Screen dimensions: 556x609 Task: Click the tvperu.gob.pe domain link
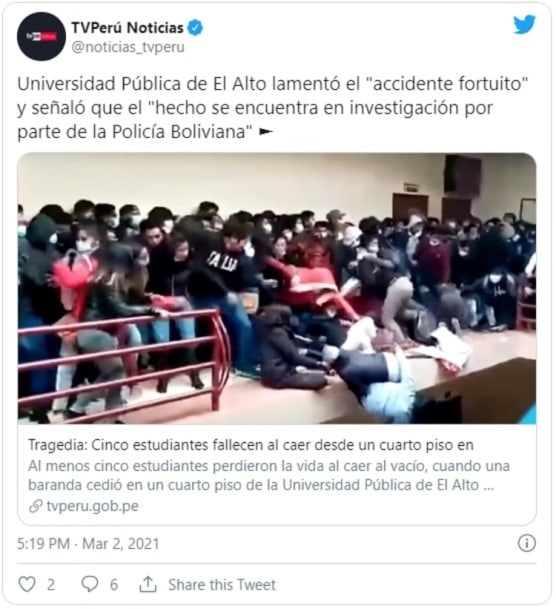(92, 506)
